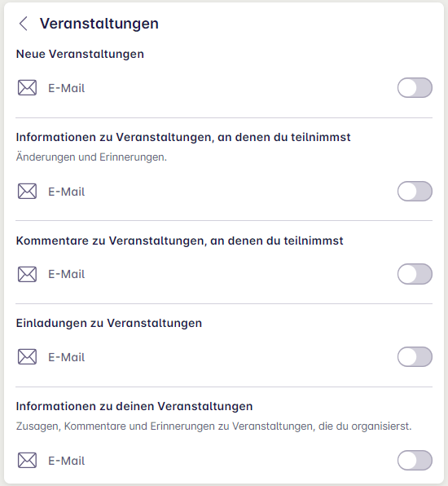Image resolution: width=448 pixels, height=486 pixels.
Task: Click the E-Mail label under Neue Veranstaltungen
Action: coord(66,88)
